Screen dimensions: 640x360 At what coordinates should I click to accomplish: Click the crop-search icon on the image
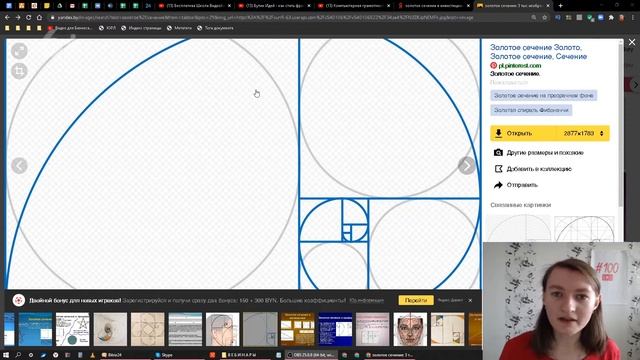point(19,71)
